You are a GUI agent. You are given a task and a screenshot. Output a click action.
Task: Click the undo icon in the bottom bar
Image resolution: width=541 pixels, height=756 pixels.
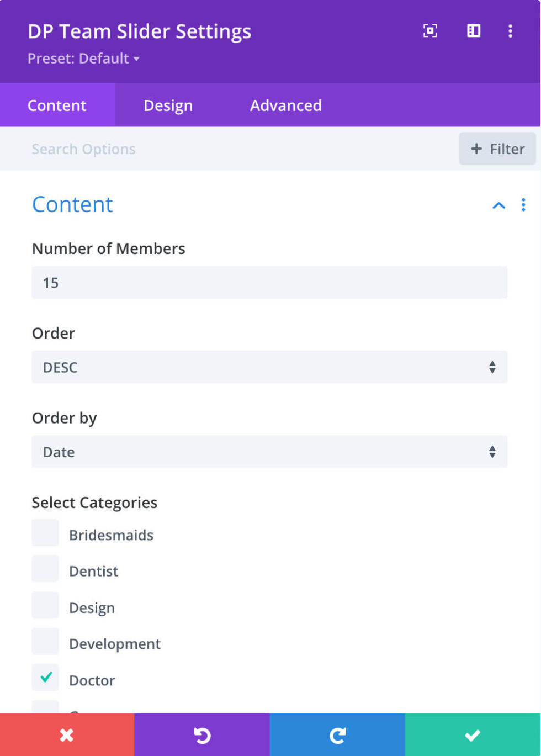(203, 735)
